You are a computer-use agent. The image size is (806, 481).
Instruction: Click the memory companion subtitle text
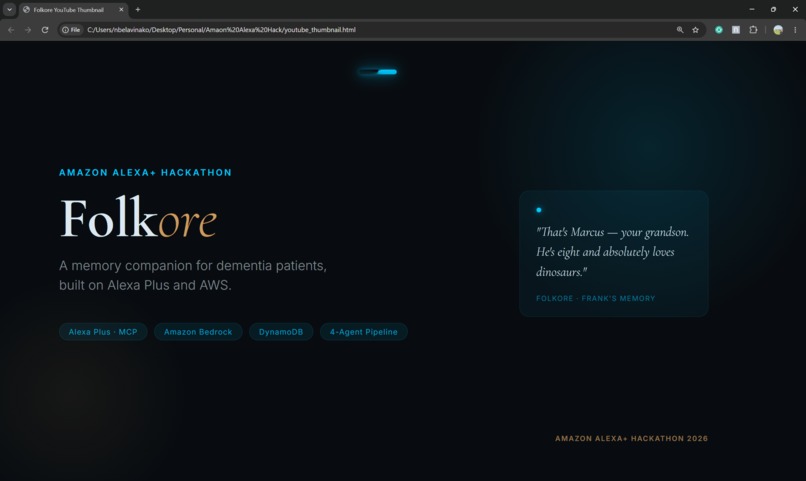(193, 275)
